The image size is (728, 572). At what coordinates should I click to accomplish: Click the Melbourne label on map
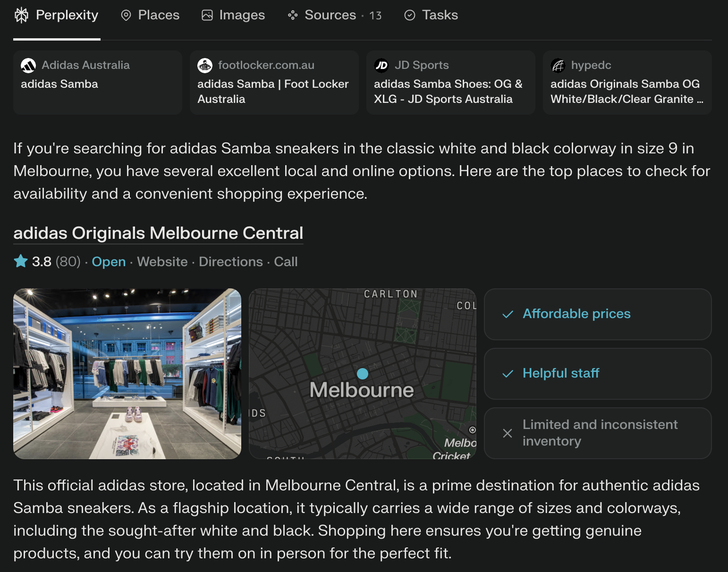tap(362, 390)
